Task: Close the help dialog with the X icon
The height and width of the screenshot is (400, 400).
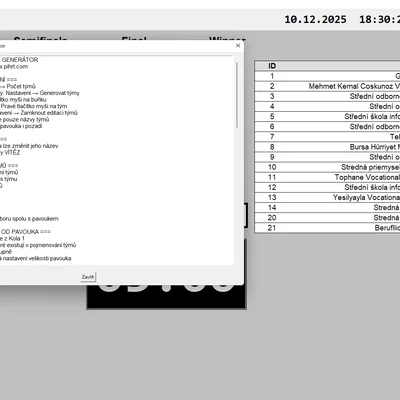Action: (x=238, y=46)
